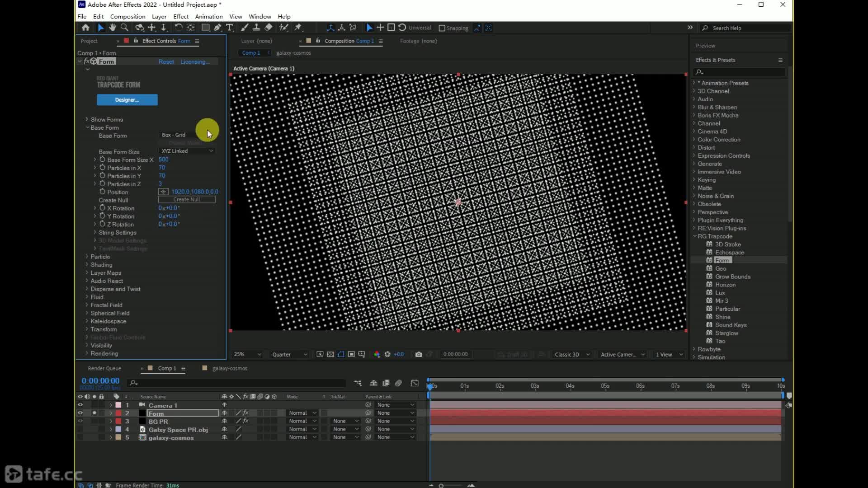Expand the Fractal Field group
868x488 pixels.
(x=87, y=305)
